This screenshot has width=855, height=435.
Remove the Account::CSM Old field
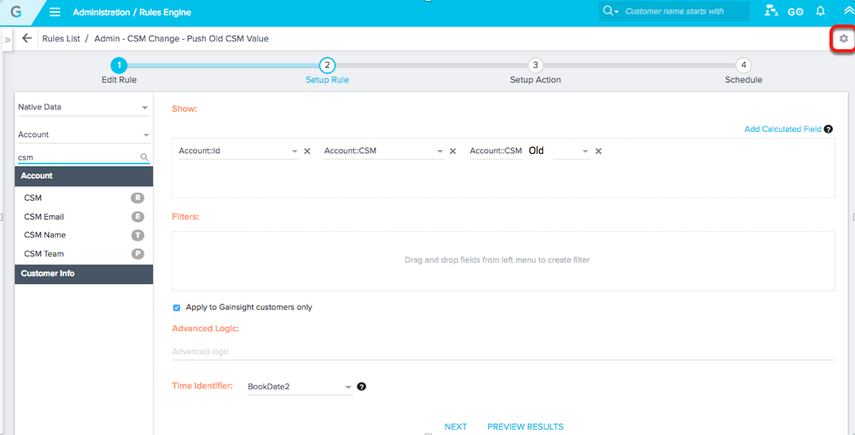(598, 151)
